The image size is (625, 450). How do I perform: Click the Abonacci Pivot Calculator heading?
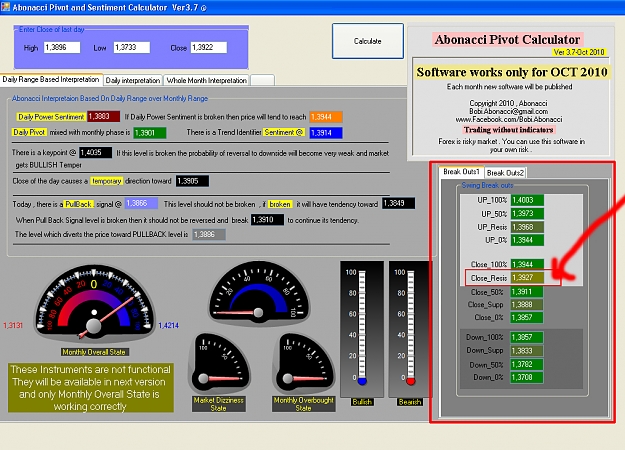coord(507,39)
